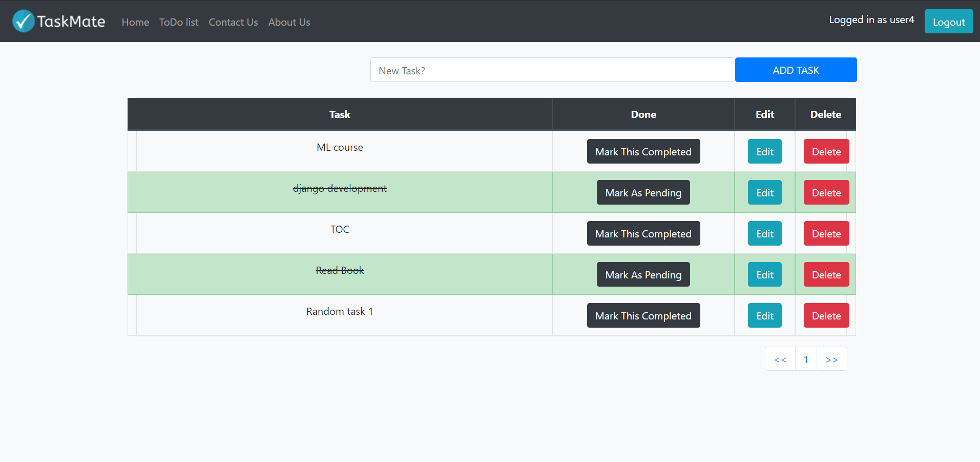Delete the django development task

pyautogui.click(x=825, y=192)
